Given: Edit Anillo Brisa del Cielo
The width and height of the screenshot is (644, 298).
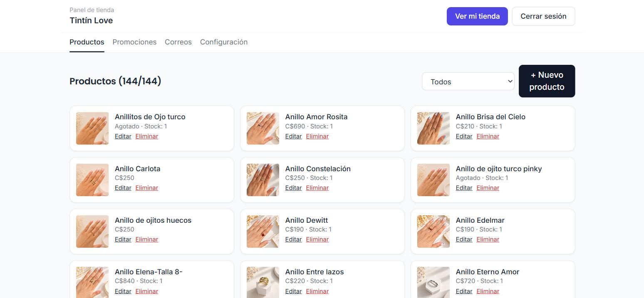Looking at the screenshot, I should click(464, 136).
